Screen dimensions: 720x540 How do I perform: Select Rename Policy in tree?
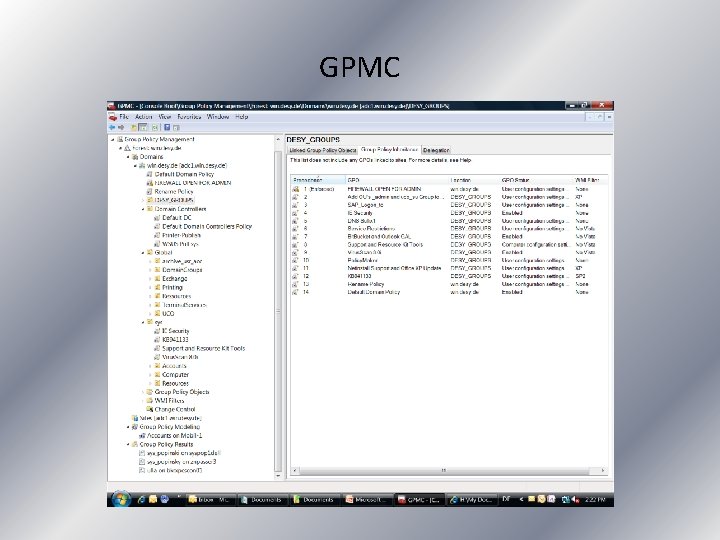174,191
